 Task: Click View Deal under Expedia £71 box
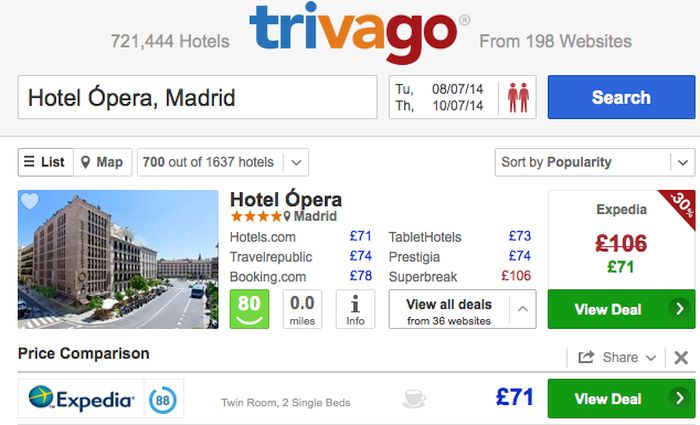point(621,309)
